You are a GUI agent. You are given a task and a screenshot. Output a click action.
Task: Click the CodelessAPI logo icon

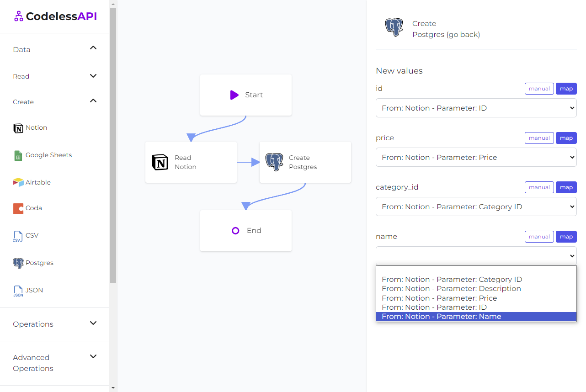[x=18, y=16]
